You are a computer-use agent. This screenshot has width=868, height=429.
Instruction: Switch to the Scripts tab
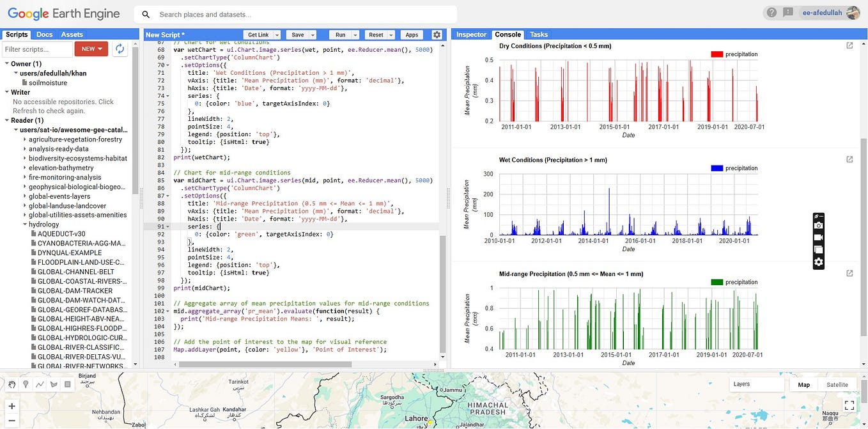(17, 35)
